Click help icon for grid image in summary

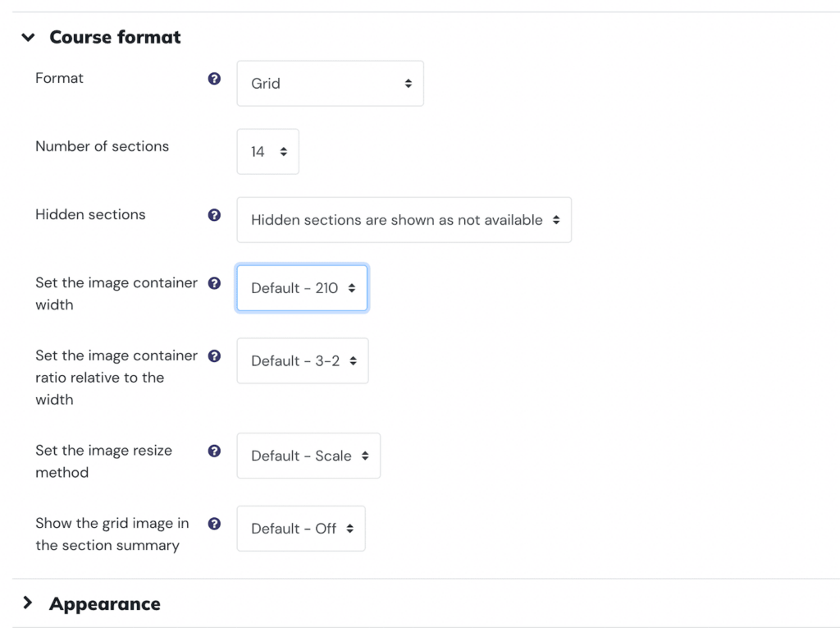(214, 524)
